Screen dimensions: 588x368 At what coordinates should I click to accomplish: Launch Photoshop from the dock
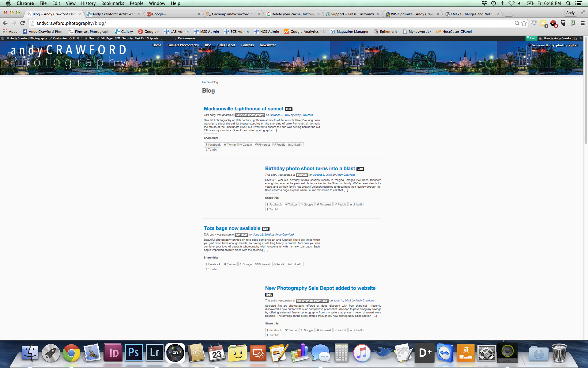(x=134, y=353)
